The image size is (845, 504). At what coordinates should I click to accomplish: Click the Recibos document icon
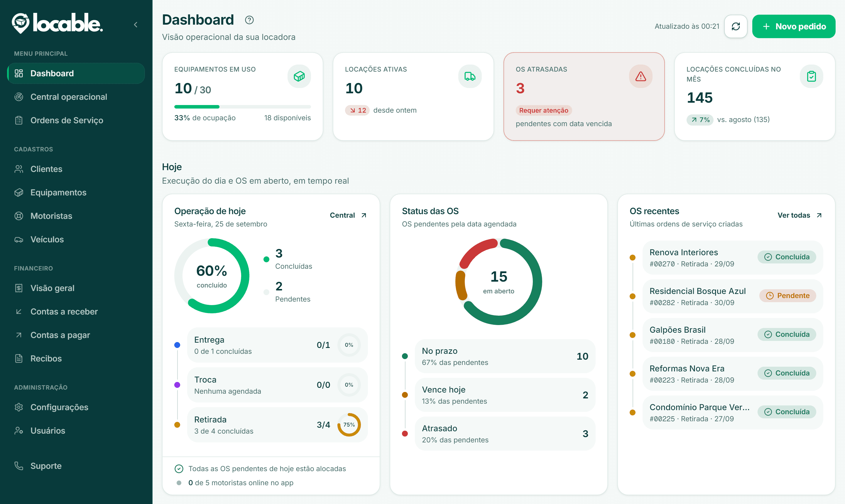click(x=19, y=358)
